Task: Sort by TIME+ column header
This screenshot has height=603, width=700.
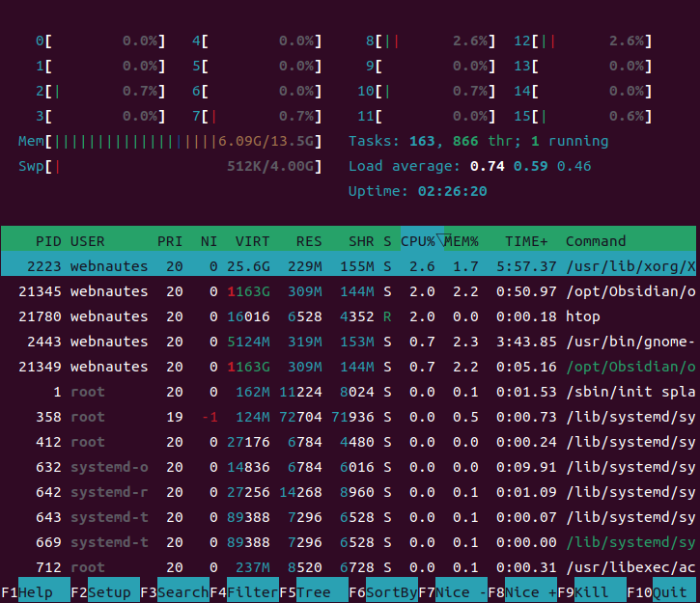Action: 526,241
